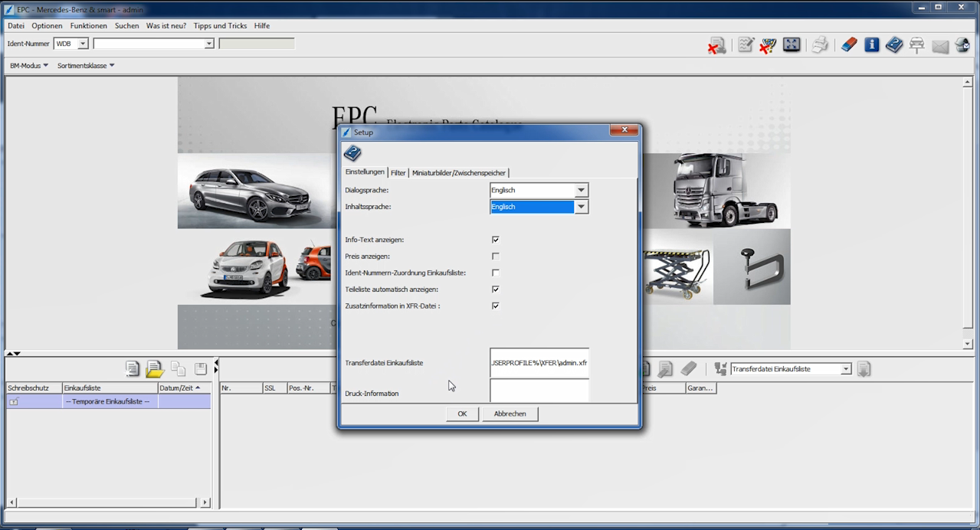Click the main area vertical scrollbar down arrow
Viewport: 980px width, 530px height.
click(968, 345)
